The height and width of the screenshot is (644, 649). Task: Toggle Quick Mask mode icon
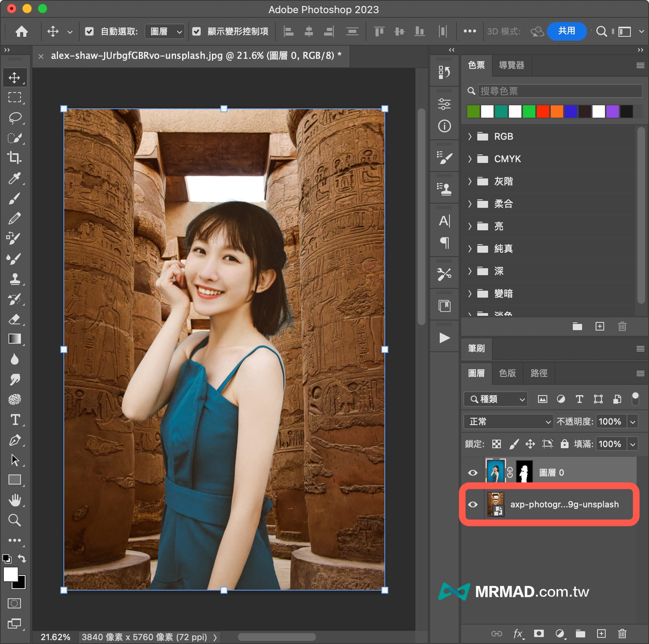pos(15,603)
